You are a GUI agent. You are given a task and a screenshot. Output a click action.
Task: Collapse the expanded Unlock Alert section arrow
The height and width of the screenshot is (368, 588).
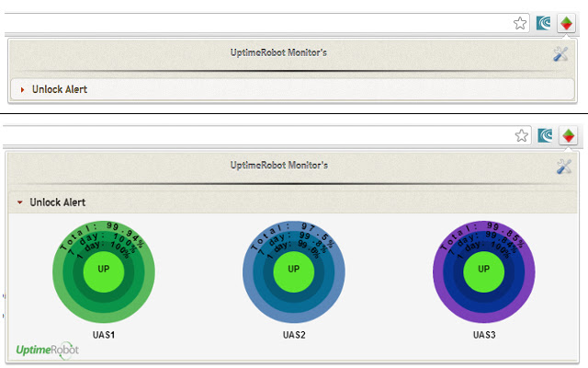click(x=20, y=201)
